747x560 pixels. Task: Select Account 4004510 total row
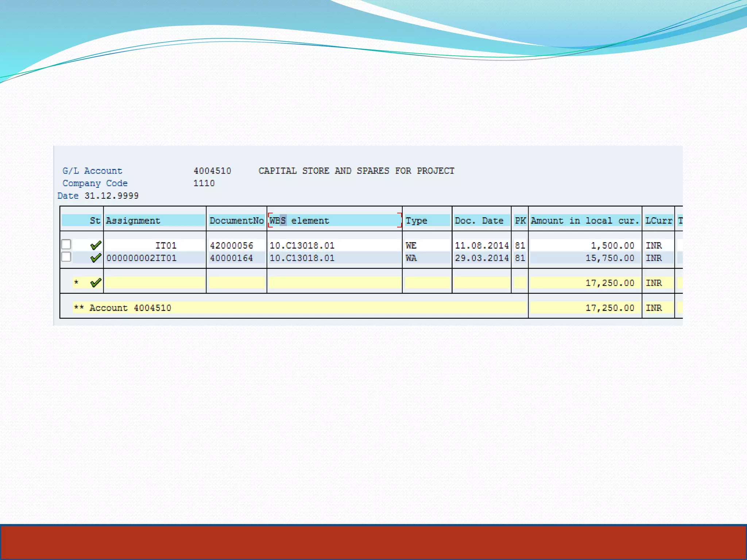130,308
